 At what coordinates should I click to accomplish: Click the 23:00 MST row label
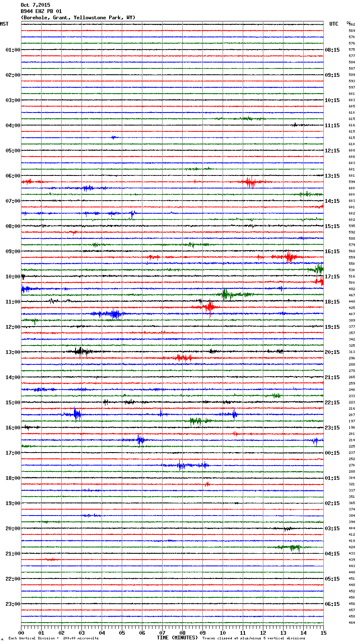[13, 604]
